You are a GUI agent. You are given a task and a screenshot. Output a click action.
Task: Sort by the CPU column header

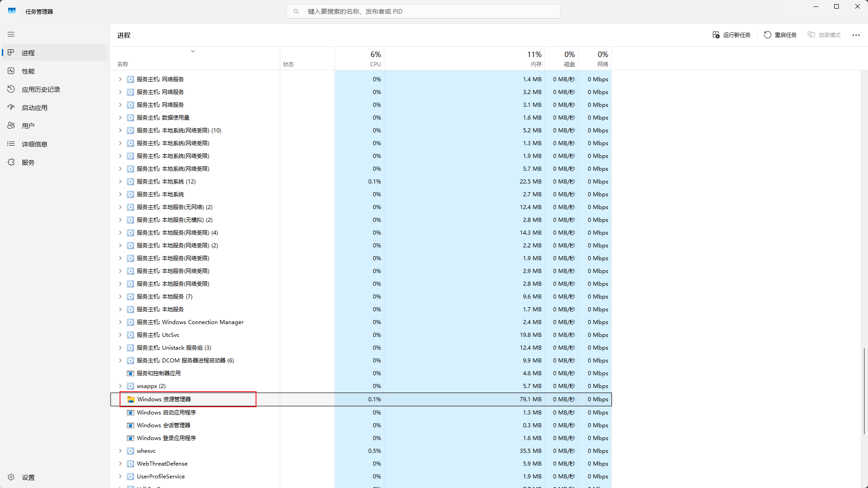(x=360, y=58)
